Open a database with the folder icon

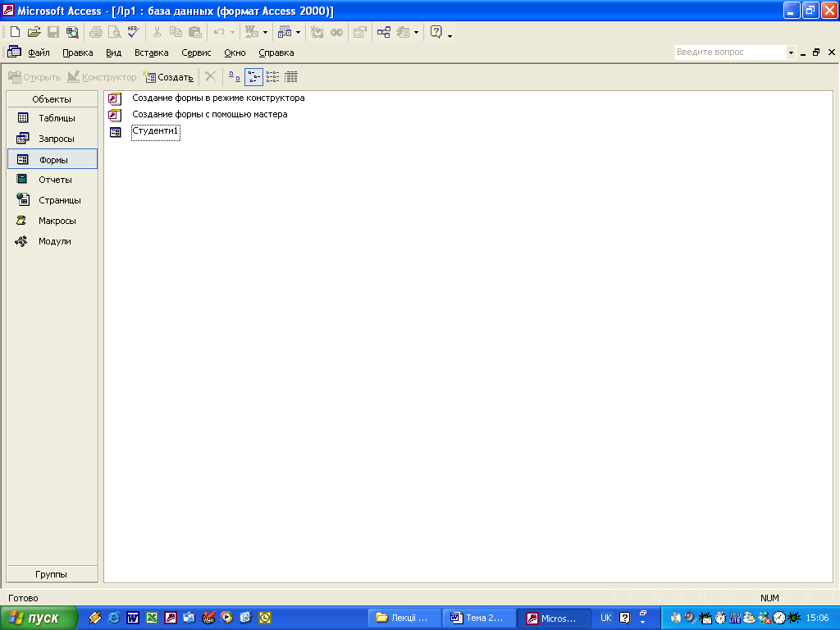pyautogui.click(x=34, y=32)
